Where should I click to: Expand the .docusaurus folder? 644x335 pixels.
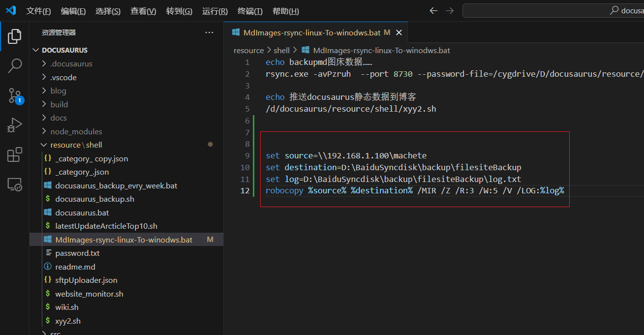tap(44, 63)
